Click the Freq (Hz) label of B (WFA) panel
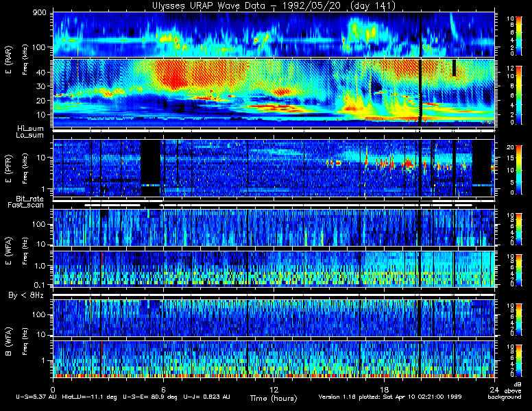532x411 pixels. coord(25,342)
